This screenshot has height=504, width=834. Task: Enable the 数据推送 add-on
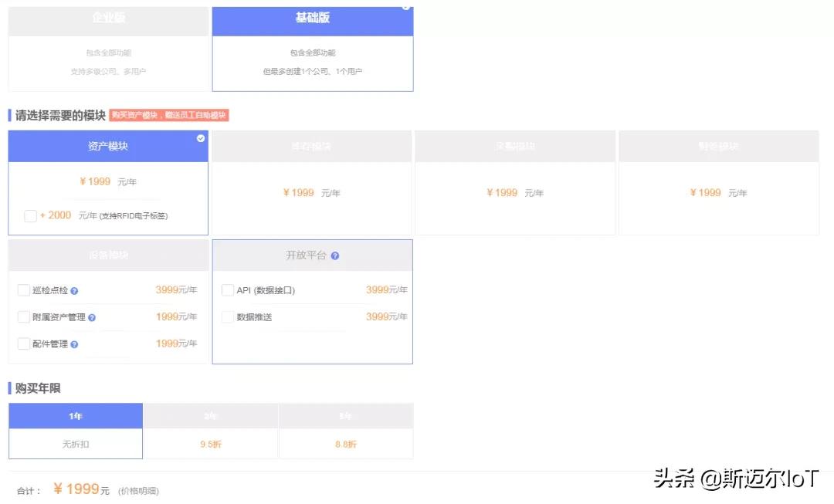click(x=228, y=316)
